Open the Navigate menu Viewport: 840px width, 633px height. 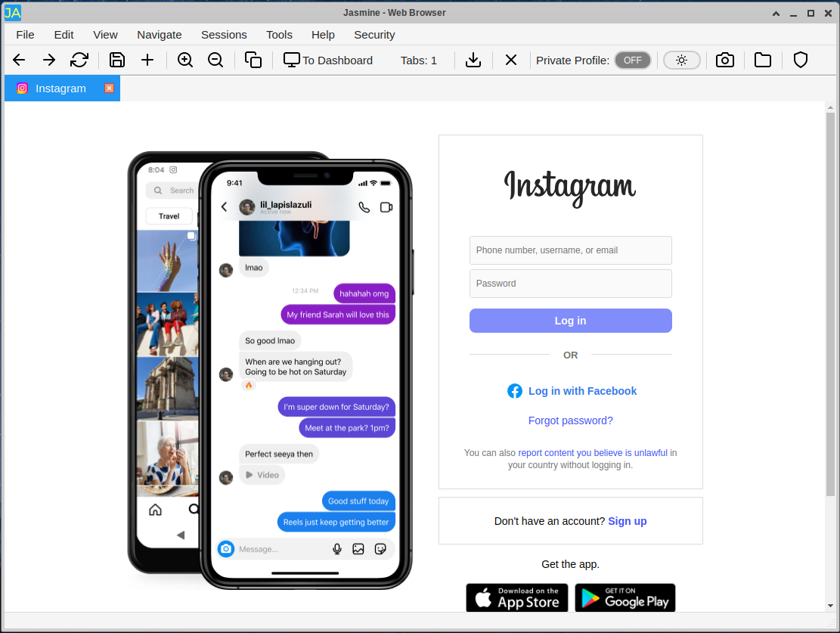coord(159,35)
